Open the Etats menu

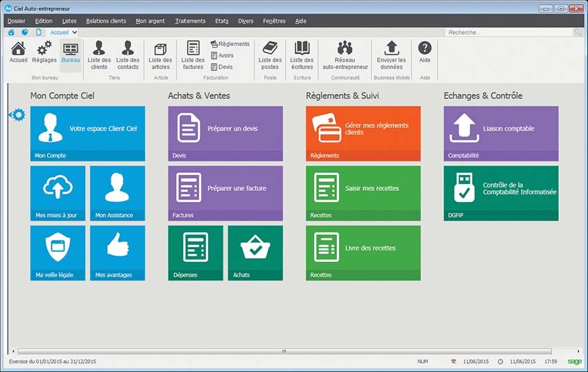[222, 21]
